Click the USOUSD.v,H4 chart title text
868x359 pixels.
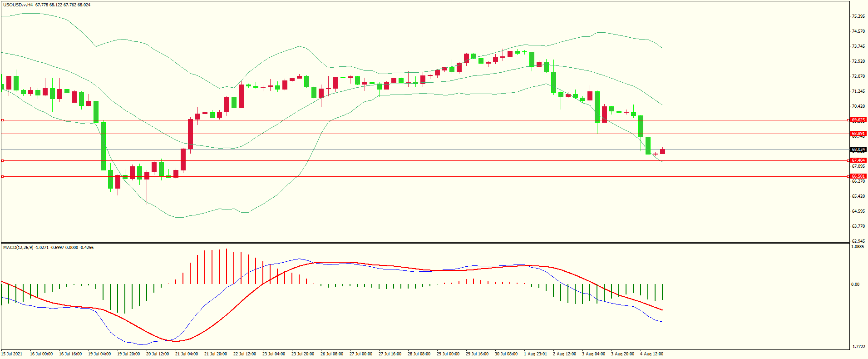coord(18,5)
